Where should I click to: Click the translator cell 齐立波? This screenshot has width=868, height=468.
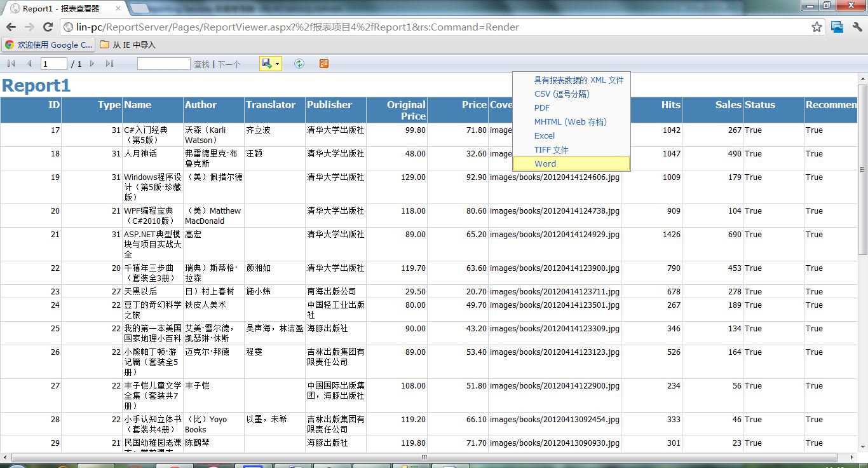tap(259, 130)
